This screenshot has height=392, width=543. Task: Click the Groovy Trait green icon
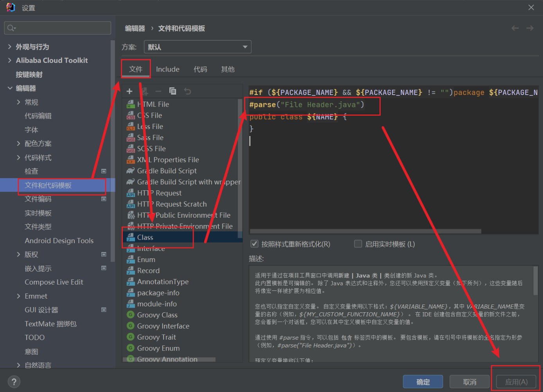coord(131,337)
